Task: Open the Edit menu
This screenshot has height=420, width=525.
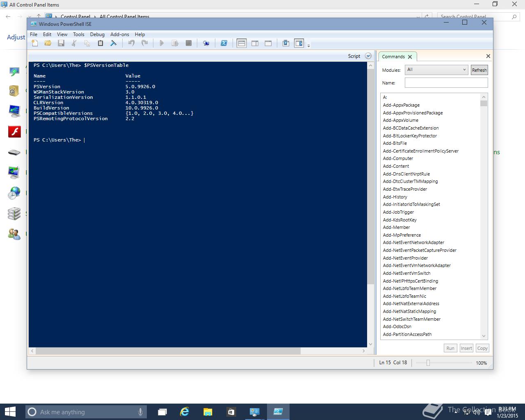Action: point(47,34)
